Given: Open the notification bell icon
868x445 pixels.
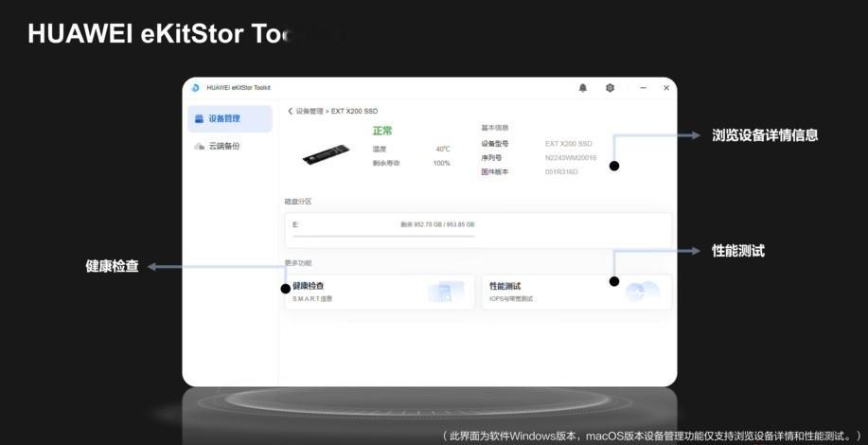Looking at the screenshot, I should click(x=583, y=88).
